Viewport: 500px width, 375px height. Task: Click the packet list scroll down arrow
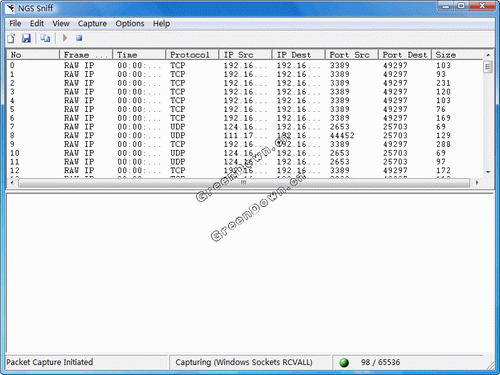(488, 172)
